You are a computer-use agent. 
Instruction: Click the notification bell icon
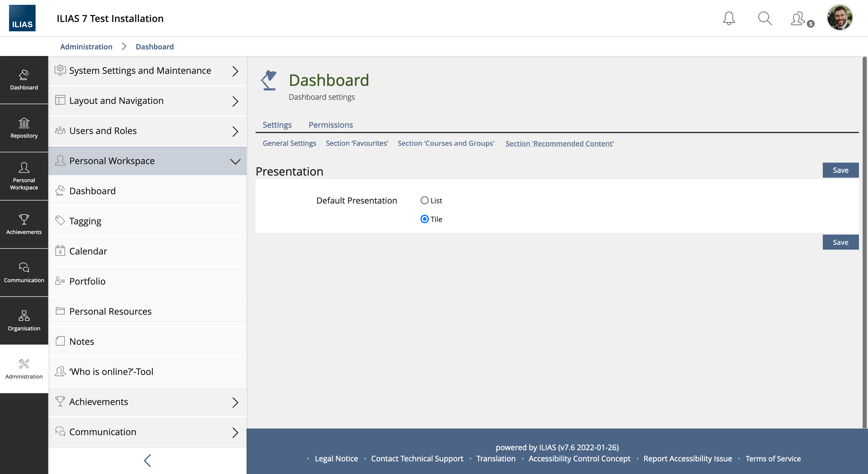tap(728, 18)
